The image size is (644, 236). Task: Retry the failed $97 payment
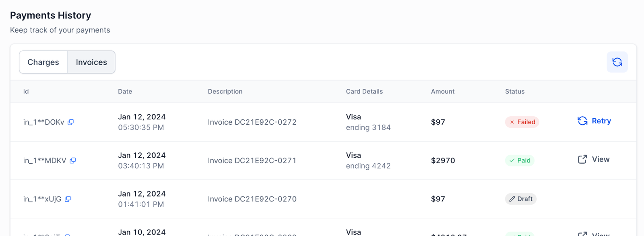pyautogui.click(x=601, y=121)
